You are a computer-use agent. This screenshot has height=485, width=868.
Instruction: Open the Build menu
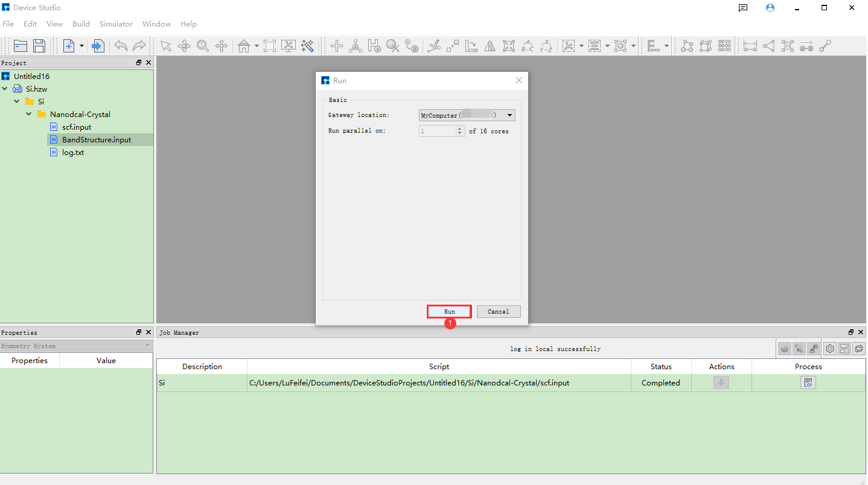(x=81, y=24)
